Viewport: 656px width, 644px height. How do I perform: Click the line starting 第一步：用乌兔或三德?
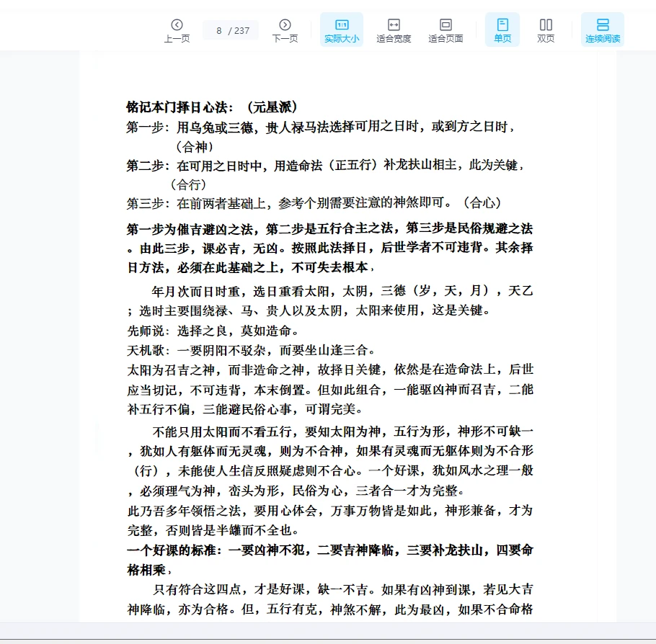tap(321, 127)
